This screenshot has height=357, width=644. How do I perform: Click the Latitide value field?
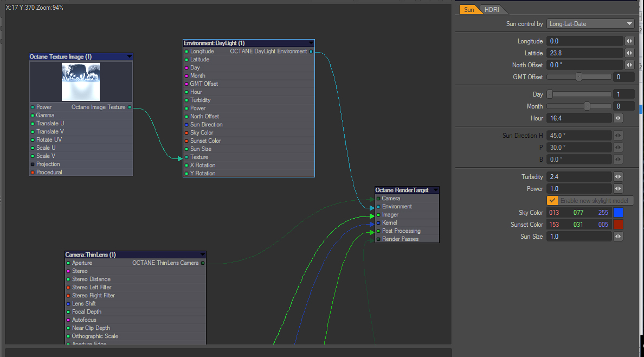(x=585, y=53)
